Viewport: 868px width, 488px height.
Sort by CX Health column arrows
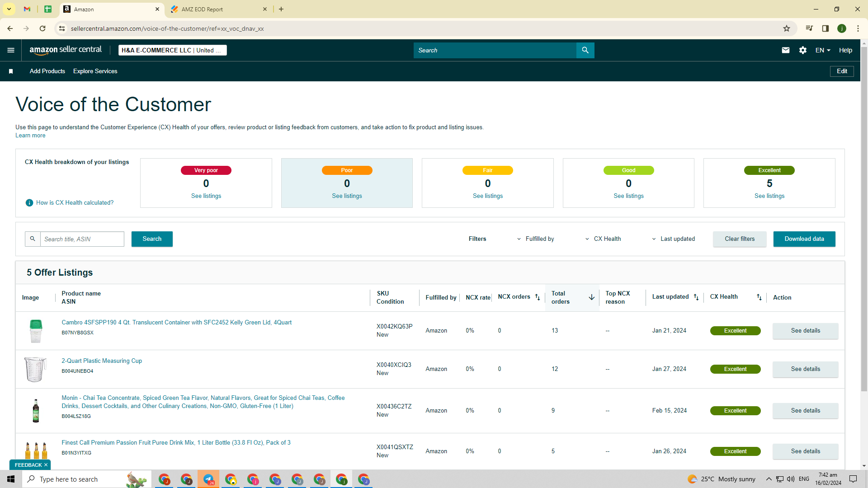coord(759,297)
